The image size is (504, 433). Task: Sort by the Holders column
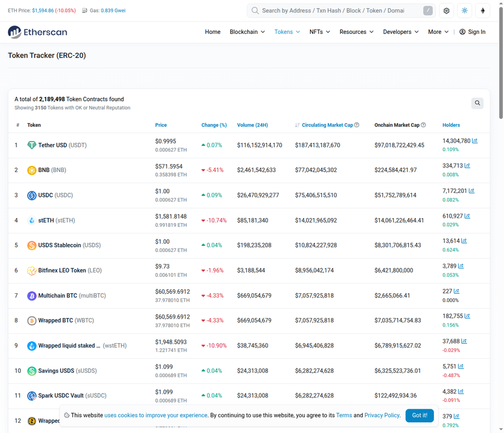(x=451, y=125)
